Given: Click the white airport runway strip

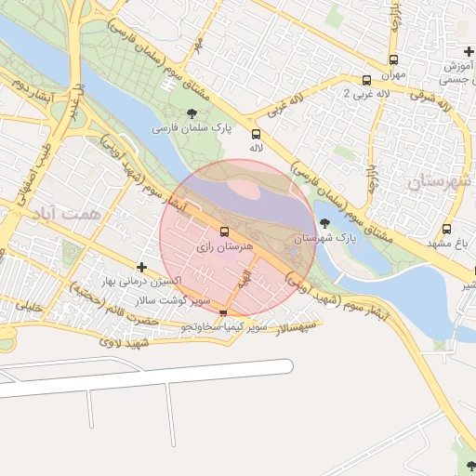Looking at the screenshot, I should pos(146,378).
